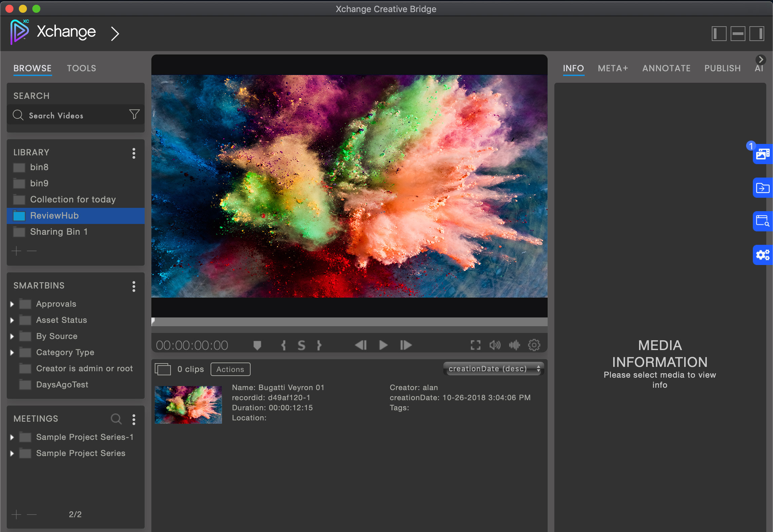
Task: Open the TOOLS tab
Action: [x=81, y=68]
